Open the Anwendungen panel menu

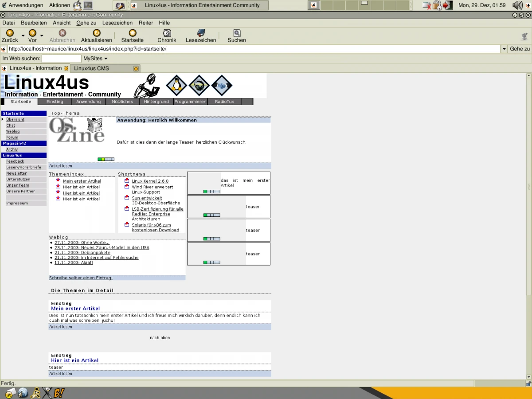[x=22, y=5]
